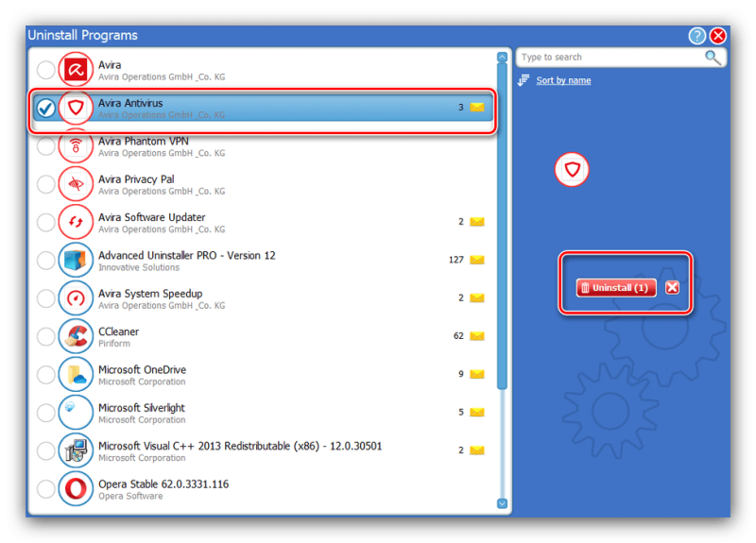Screen dimensions: 756x543
Task: Uncheck the Avira Antivirus checkbox
Action: 45,108
